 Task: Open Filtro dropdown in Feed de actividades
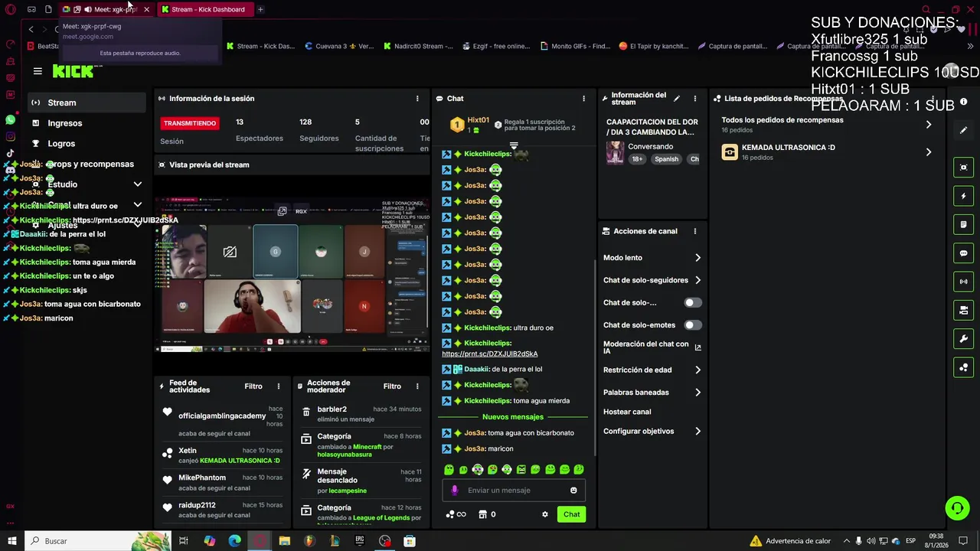[253, 386]
